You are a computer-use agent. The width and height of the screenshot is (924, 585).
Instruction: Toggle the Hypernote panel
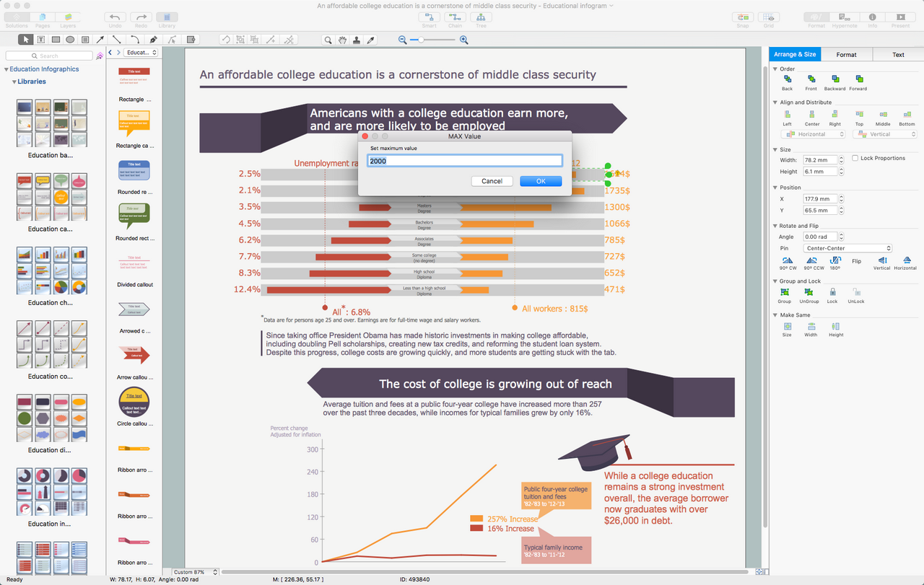[x=844, y=17]
